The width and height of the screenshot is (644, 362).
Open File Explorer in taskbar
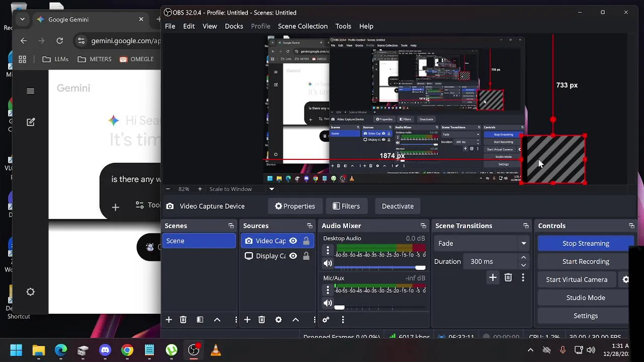pyautogui.click(x=39, y=350)
